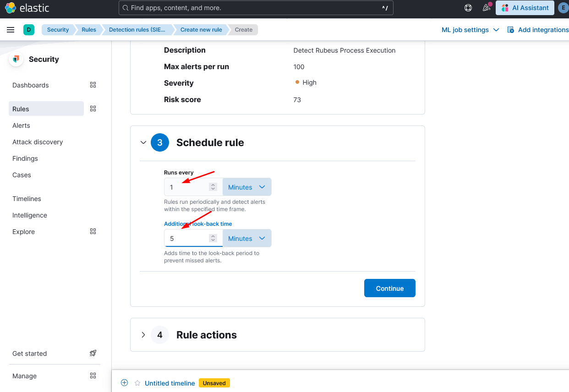Open the Explore grid submenu icon

click(x=93, y=232)
